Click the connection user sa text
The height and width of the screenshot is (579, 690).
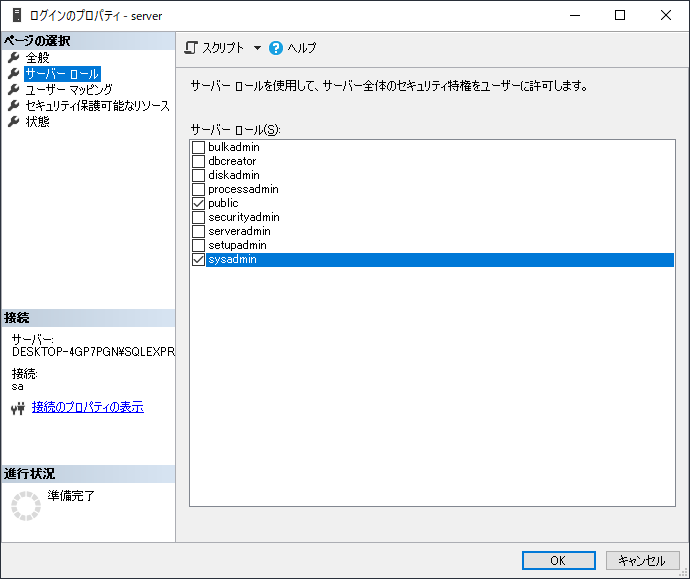(x=18, y=387)
